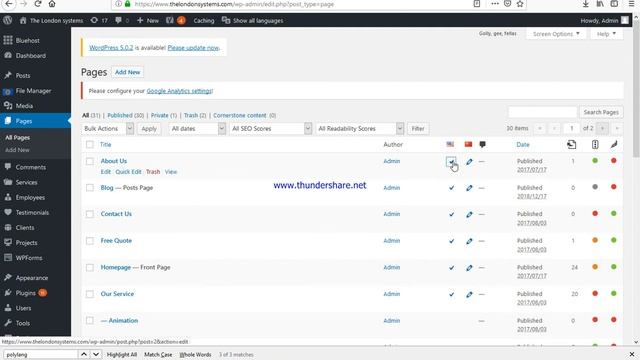Open the All SEO Scores dropdown
640x360 pixels.
click(x=270, y=129)
